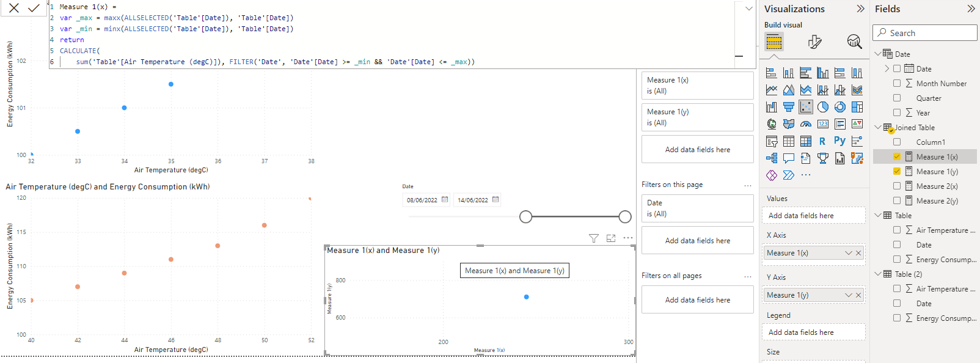Select the slicer visual
980x363 pixels.
772,141
